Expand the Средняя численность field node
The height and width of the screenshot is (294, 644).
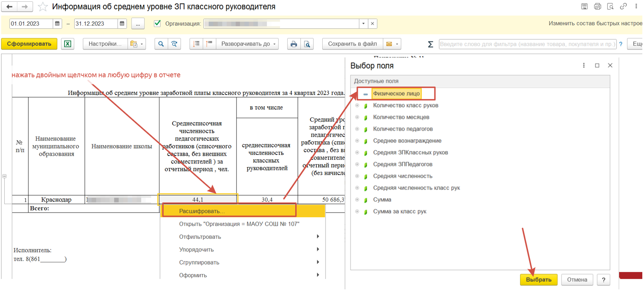[357, 176]
